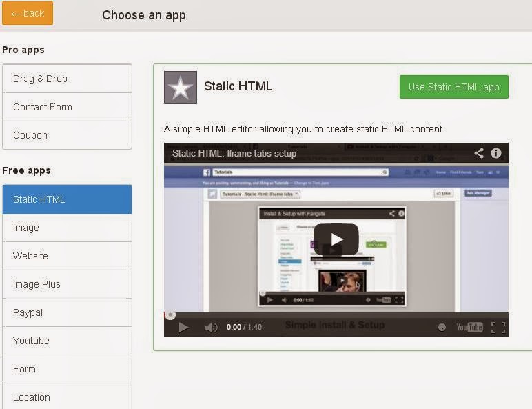Enter fullscreen with the video fullscreen icon
The image size is (532, 409).
point(498,328)
